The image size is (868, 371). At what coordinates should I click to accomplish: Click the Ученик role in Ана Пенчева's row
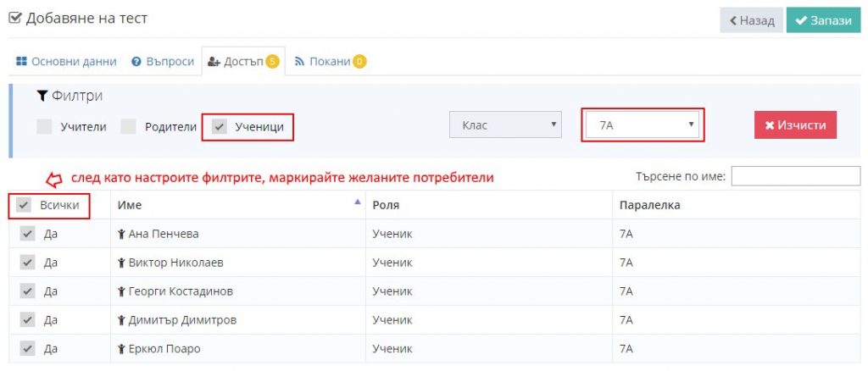pyautogui.click(x=392, y=235)
